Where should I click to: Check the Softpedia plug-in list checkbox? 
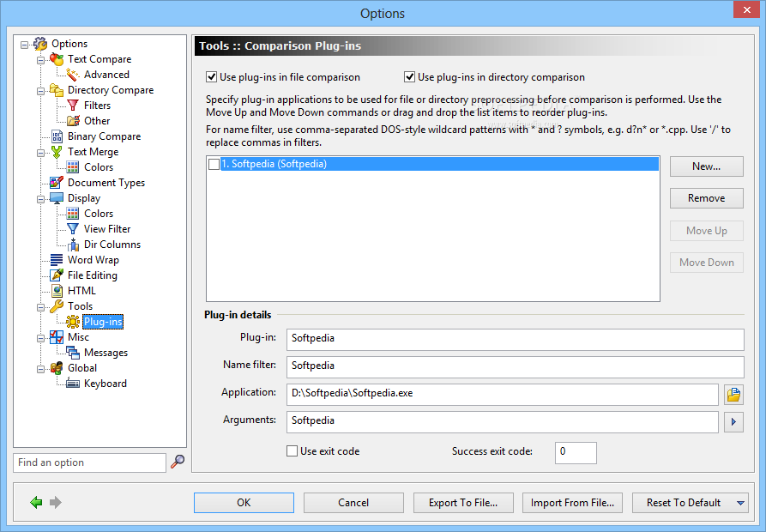(x=214, y=164)
